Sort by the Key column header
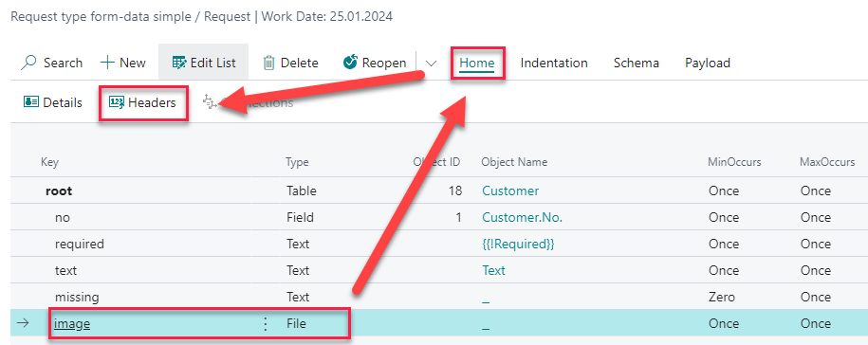This screenshot has width=868, height=345. [49, 162]
